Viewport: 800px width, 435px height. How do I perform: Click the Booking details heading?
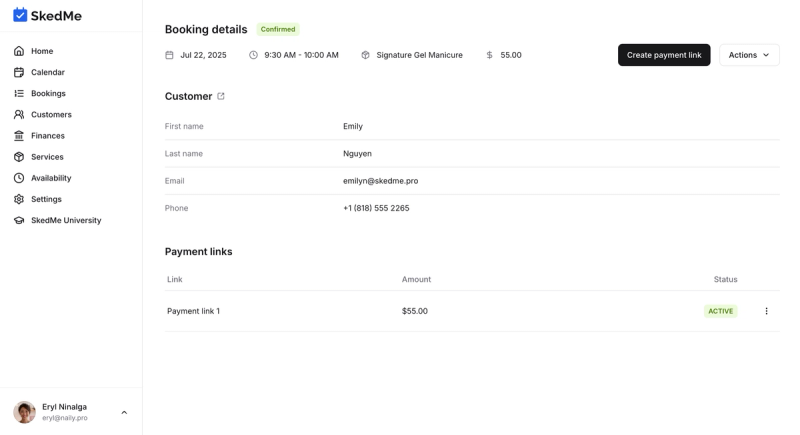(x=206, y=30)
